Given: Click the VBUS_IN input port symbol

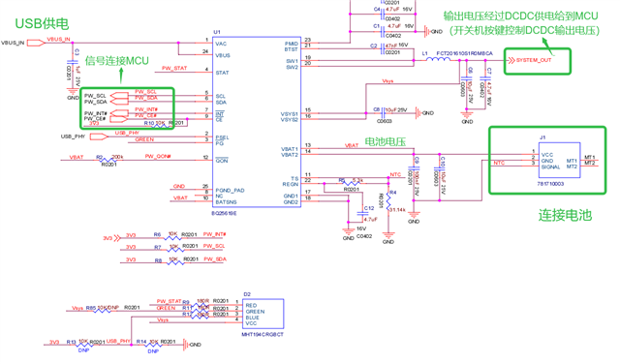Looking at the screenshot, I should click(x=36, y=43).
